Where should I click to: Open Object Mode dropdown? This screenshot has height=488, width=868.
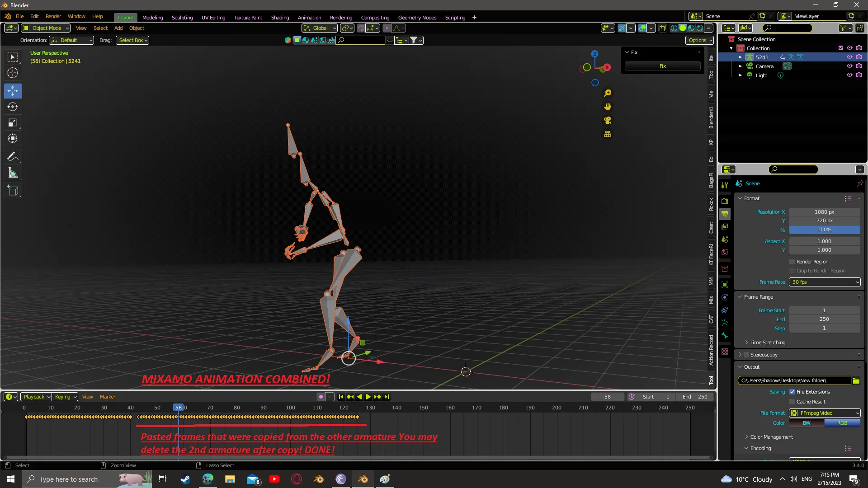pos(46,28)
